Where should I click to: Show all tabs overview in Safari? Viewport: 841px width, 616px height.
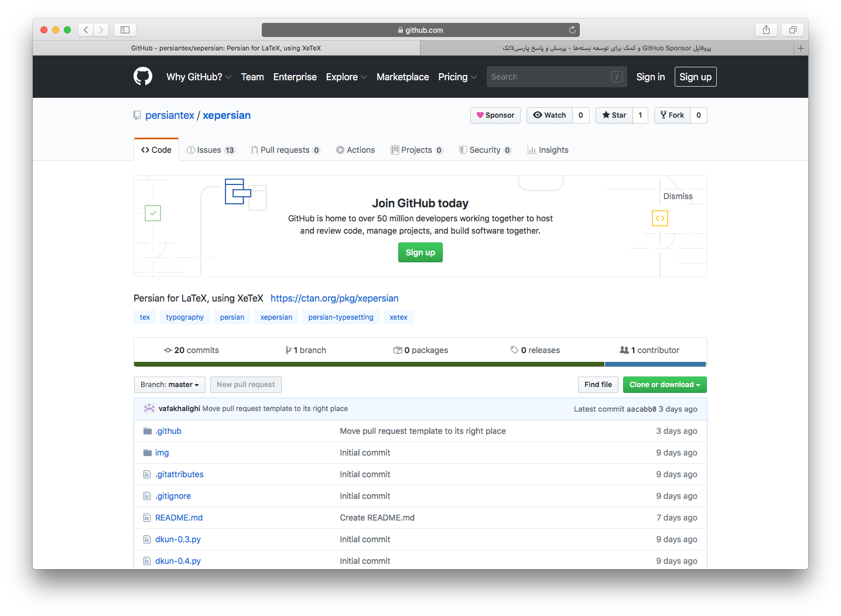[x=792, y=30]
